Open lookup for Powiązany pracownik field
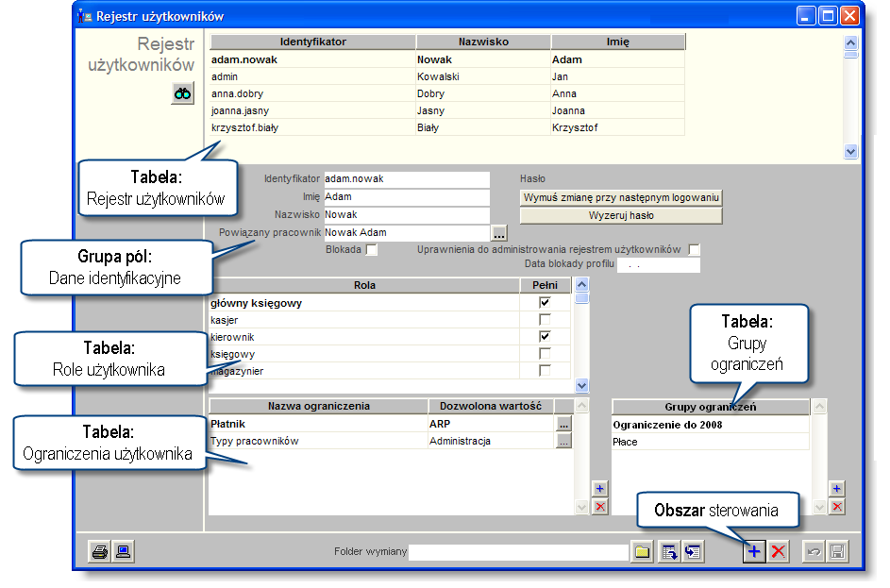Viewport: 890px width, 588px height. [x=499, y=233]
